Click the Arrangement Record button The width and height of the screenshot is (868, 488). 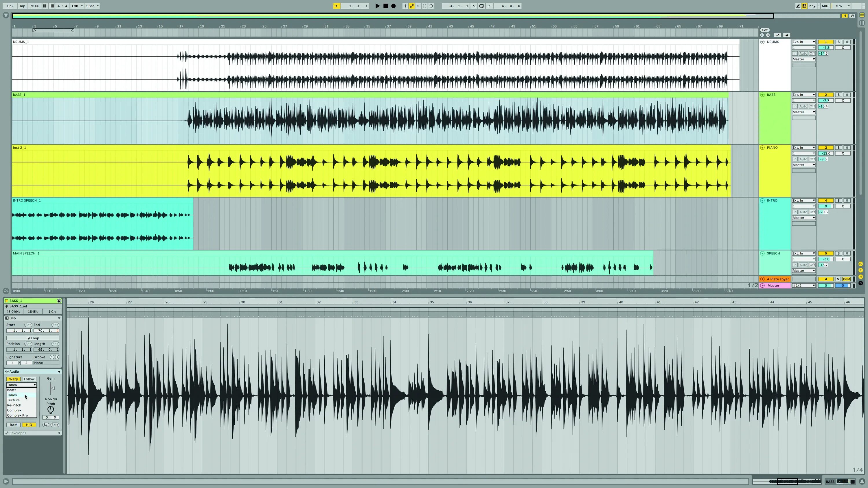click(393, 6)
